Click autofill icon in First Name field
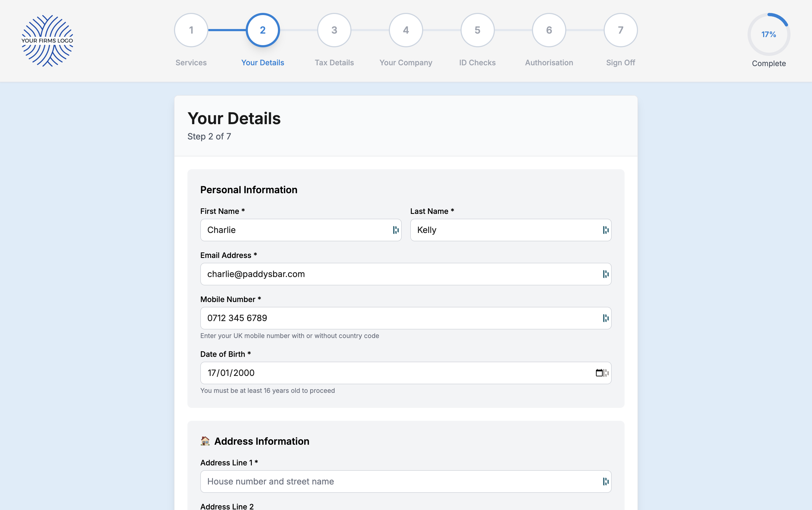The height and width of the screenshot is (510, 812). pos(395,230)
